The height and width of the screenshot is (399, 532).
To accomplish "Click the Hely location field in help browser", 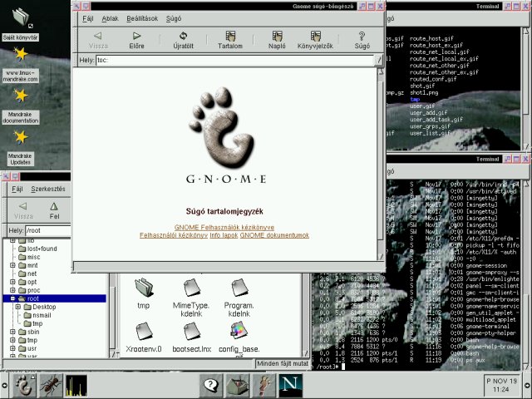I will [234, 61].
